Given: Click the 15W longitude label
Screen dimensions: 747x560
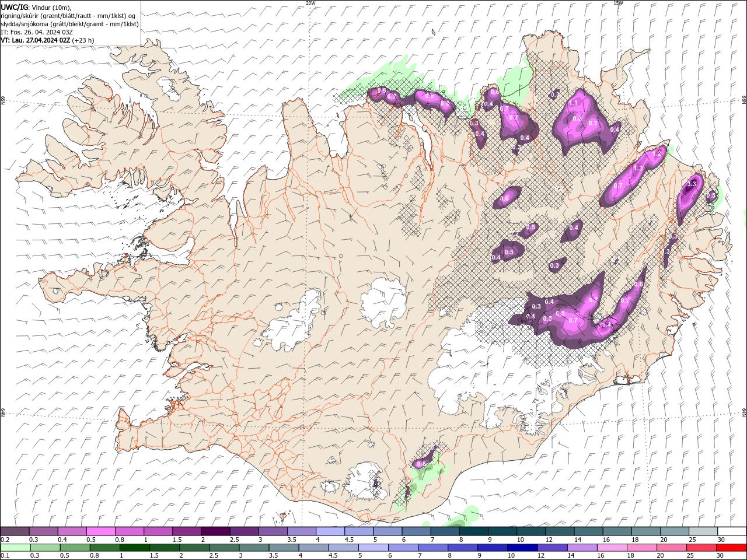Looking at the screenshot, I should click(618, 3).
